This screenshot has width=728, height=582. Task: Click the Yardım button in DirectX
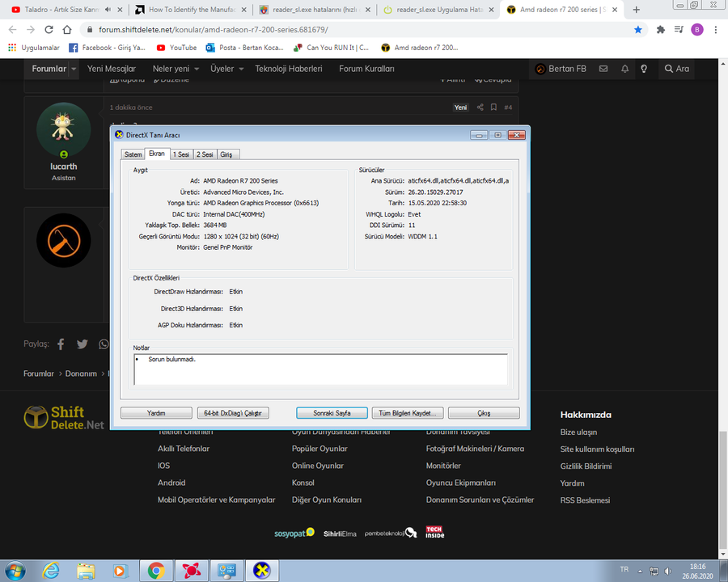point(156,413)
